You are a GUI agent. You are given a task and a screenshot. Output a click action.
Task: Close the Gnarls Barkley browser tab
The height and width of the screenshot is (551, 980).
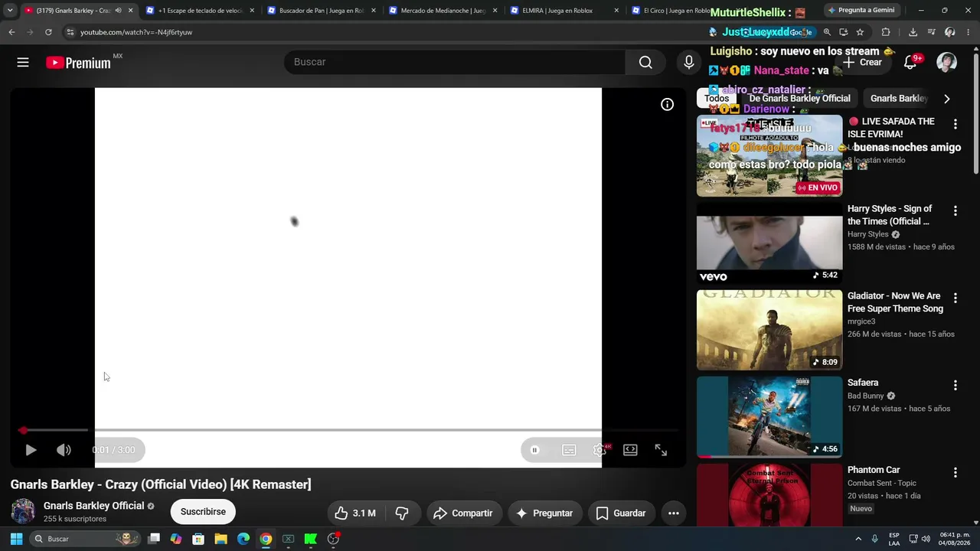coord(131,11)
